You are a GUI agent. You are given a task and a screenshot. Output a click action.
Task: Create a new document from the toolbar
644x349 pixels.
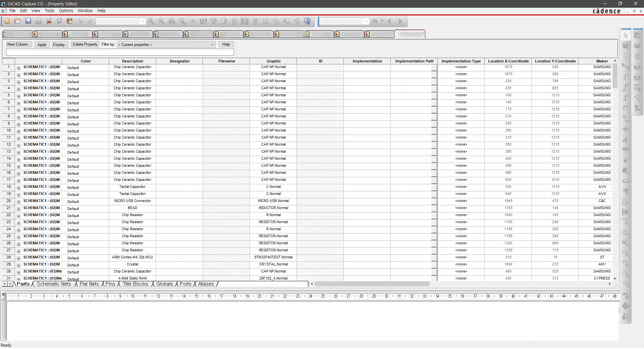7,21
